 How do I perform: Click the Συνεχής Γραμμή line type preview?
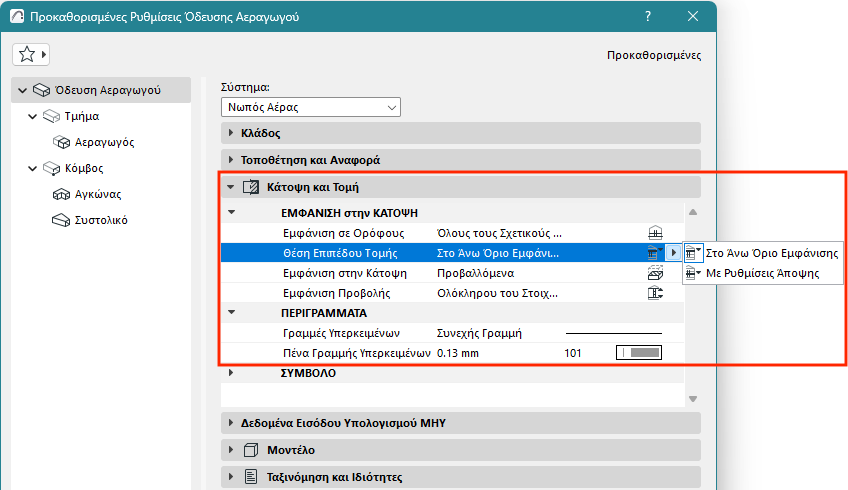point(614,333)
